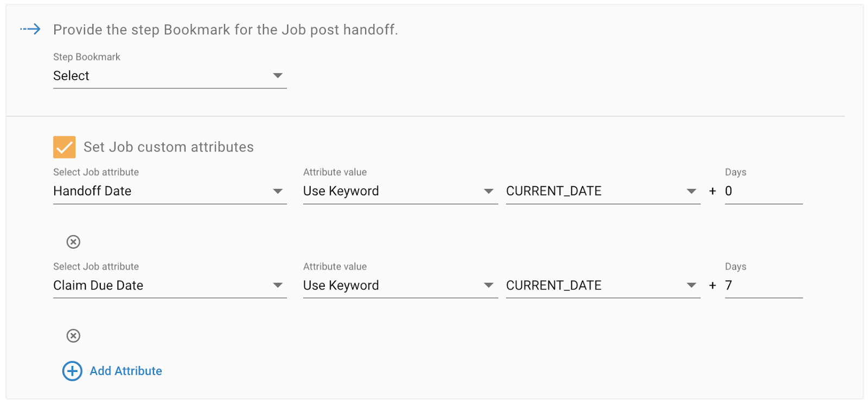Viewport: 868px width, 404px height.
Task: Open the Claim Due Date attribute dropdown
Action: pos(170,286)
